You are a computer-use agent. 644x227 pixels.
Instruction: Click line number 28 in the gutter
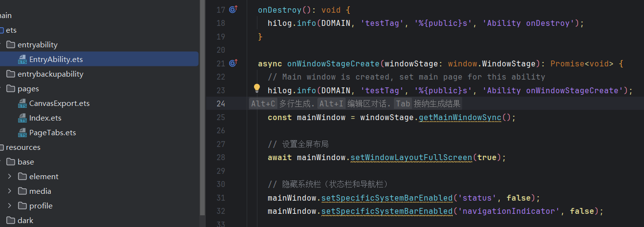[x=220, y=157]
